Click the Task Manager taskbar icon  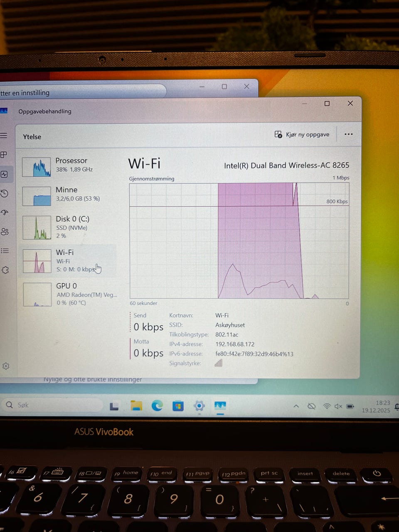[x=220, y=406]
